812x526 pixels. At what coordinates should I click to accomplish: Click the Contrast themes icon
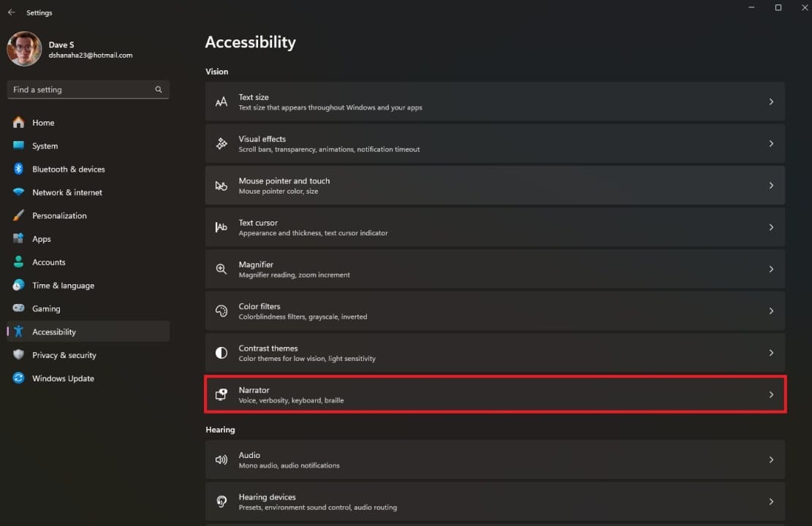pyautogui.click(x=221, y=353)
